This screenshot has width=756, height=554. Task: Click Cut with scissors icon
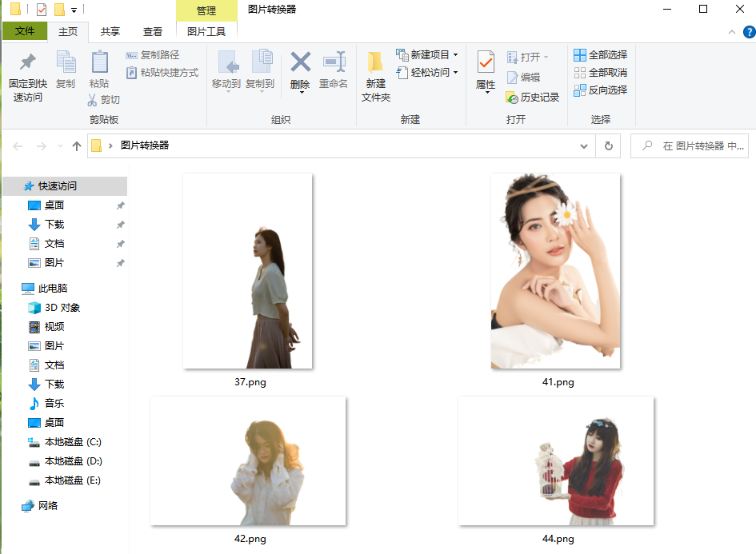(104, 100)
